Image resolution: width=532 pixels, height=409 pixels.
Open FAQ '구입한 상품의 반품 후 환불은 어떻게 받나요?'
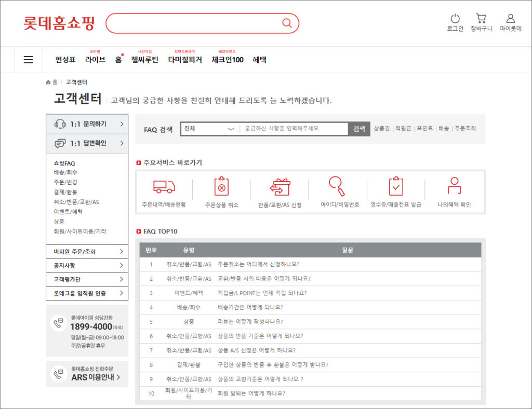273,364
